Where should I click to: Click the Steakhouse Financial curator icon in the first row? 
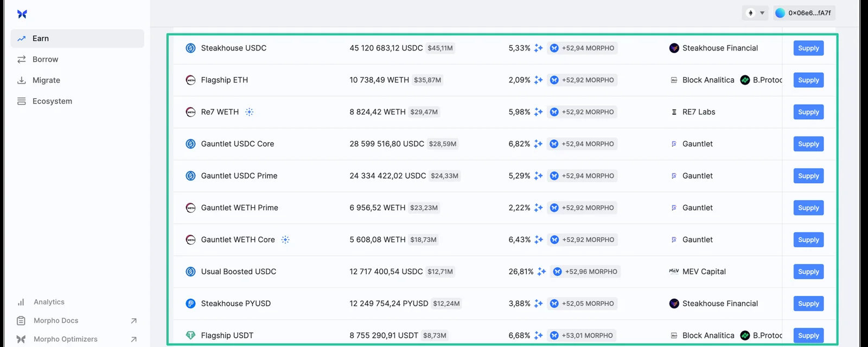click(x=674, y=48)
